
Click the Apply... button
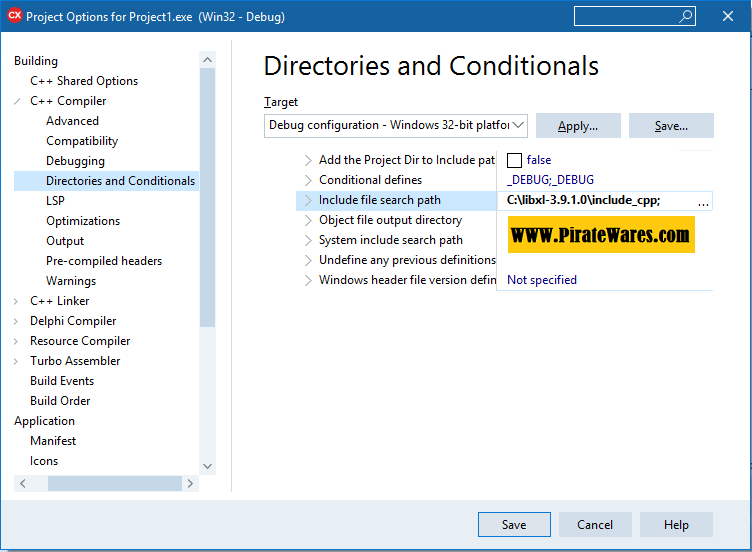click(578, 126)
